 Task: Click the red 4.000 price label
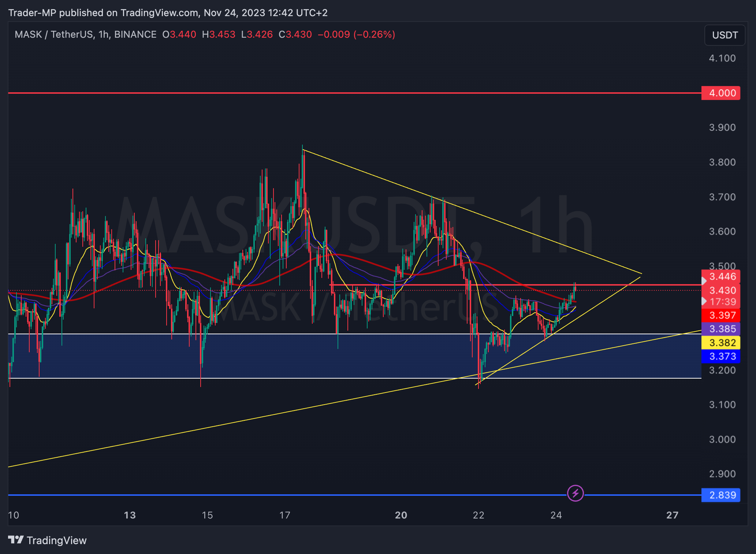point(720,93)
